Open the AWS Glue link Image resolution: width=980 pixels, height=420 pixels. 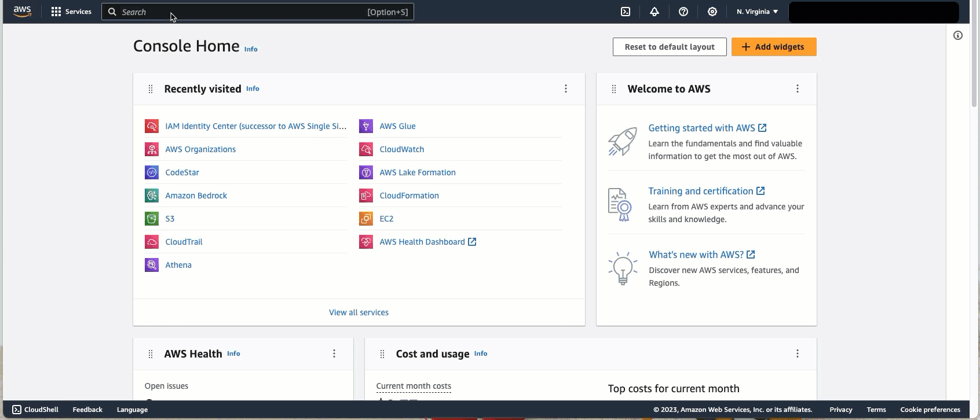click(397, 126)
